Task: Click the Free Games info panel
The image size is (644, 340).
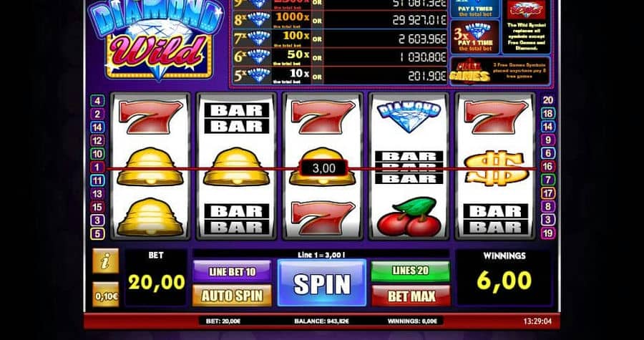Action: 500,71
